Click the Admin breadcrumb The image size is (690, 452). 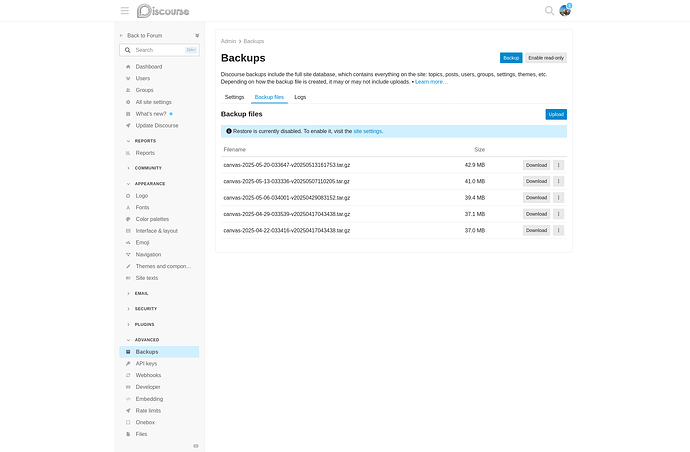coord(228,41)
